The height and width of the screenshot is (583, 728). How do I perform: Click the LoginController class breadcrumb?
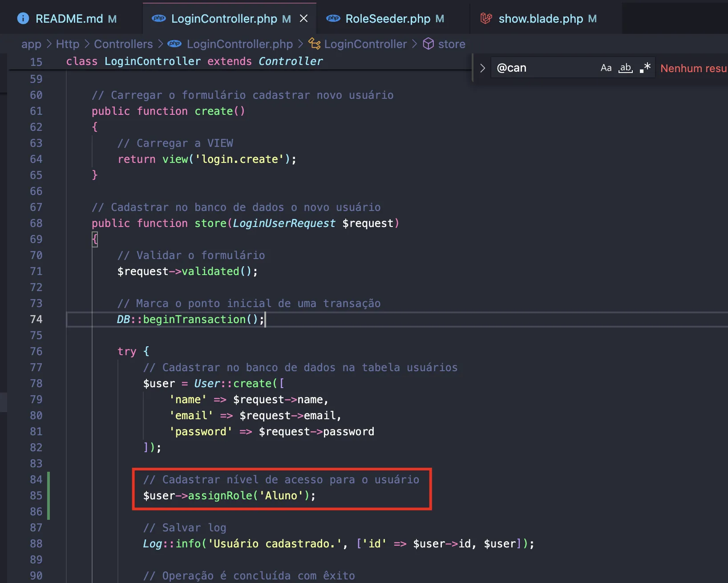tap(365, 44)
